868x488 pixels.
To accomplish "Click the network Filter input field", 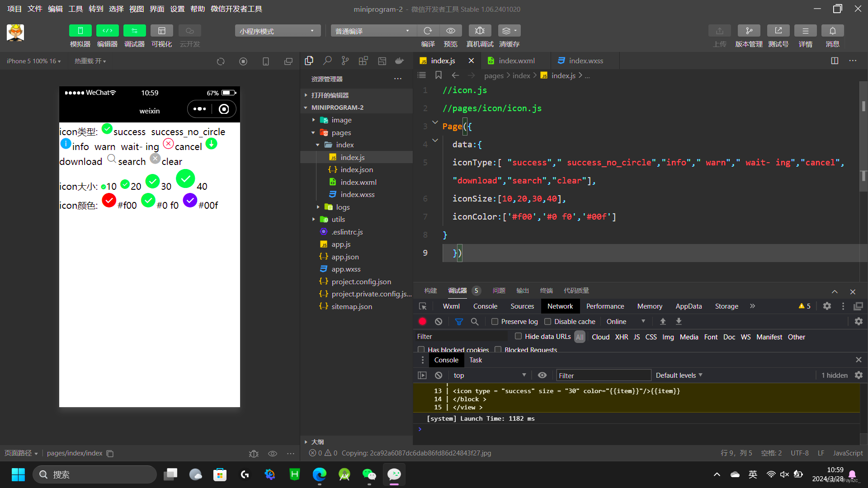I will pos(461,337).
